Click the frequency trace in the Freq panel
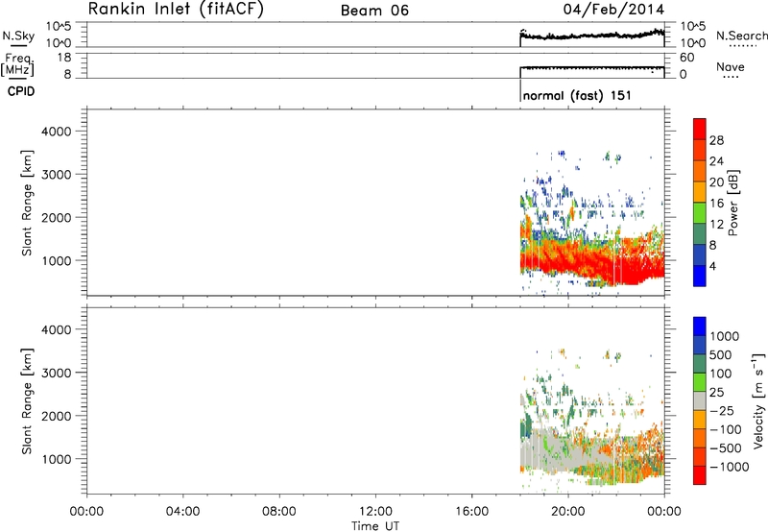Screen dimensions: 768x532 (x=591, y=67)
